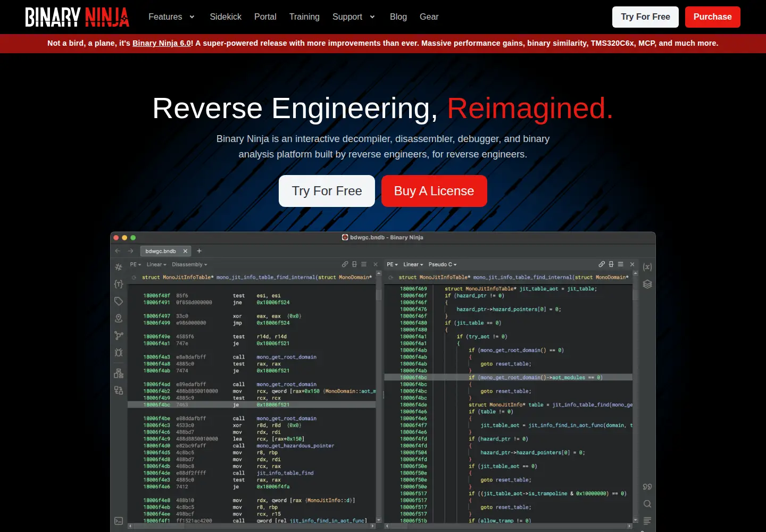Click split pane icon in Disassembly pane
This screenshot has width=766, height=532.
tap(354, 264)
